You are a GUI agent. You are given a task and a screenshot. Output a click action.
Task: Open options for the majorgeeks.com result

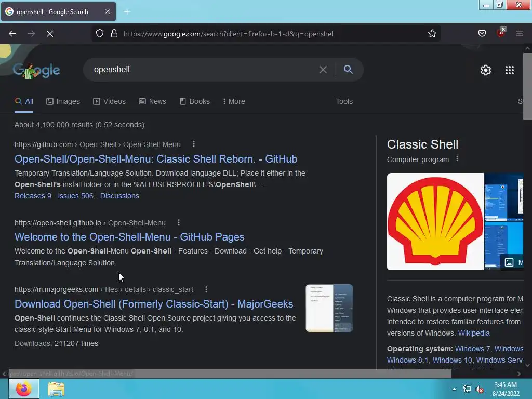coord(206,289)
